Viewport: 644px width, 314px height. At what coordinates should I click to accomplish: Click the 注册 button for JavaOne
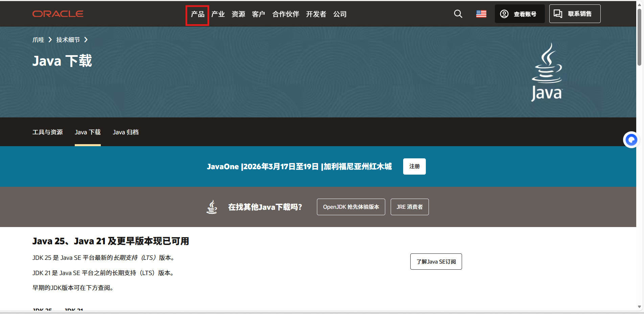click(x=414, y=166)
